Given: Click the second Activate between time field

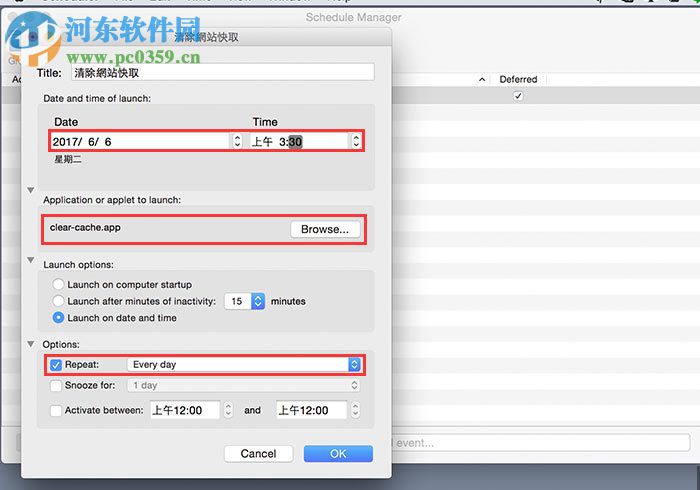Looking at the screenshot, I should pos(311,410).
